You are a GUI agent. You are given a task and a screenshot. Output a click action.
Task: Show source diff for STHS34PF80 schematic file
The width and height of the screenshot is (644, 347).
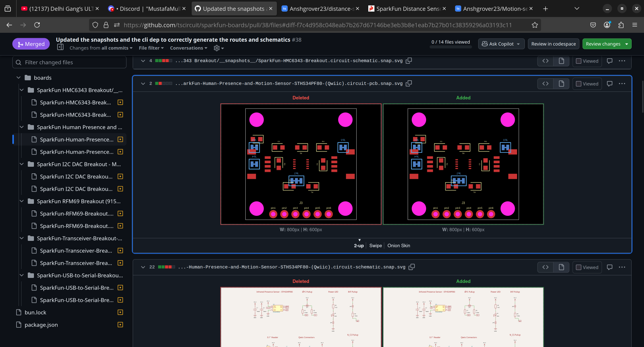tap(545, 267)
